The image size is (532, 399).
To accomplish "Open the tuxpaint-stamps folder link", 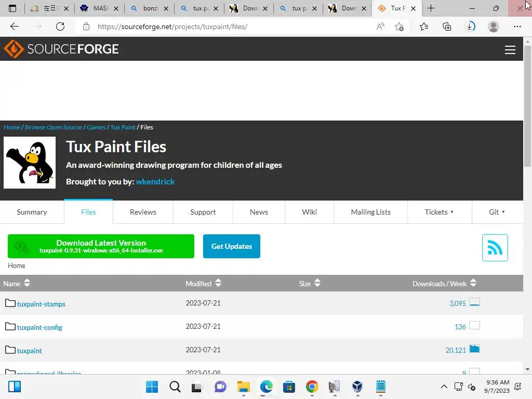I will coord(41,304).
